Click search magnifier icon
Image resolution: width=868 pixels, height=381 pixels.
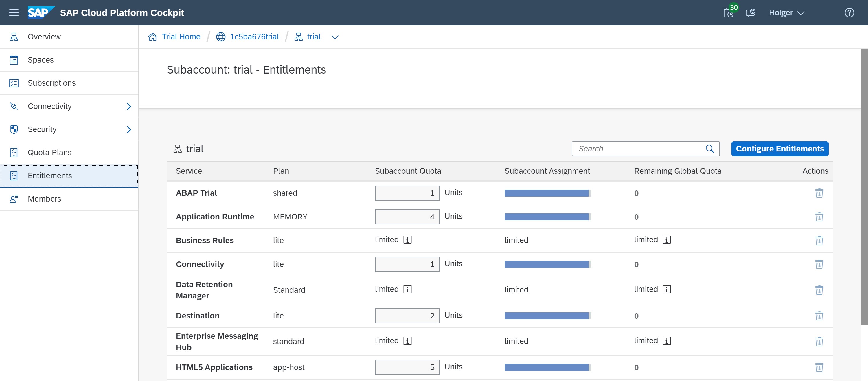[710, 149]
